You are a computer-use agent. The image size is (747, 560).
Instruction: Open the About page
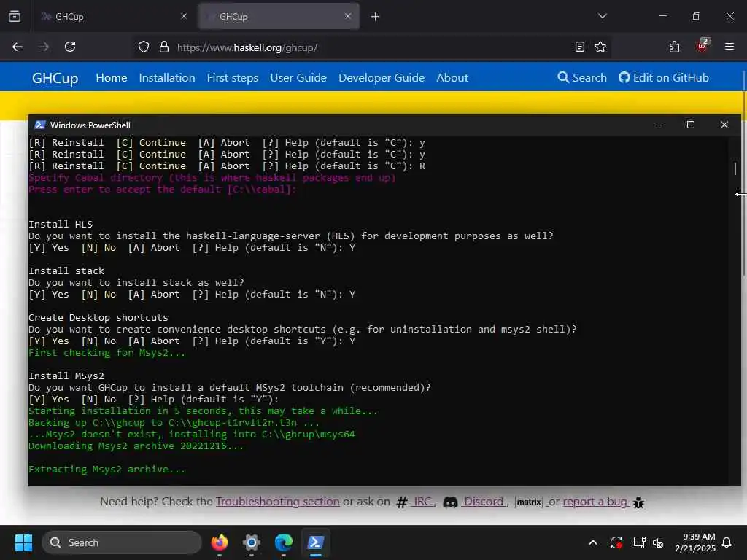452,77
